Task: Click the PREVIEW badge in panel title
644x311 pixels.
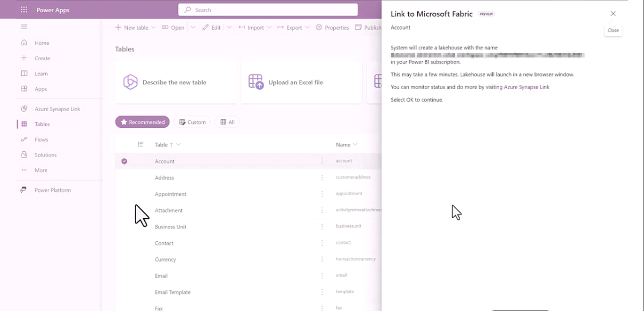Action: [486, 14]
